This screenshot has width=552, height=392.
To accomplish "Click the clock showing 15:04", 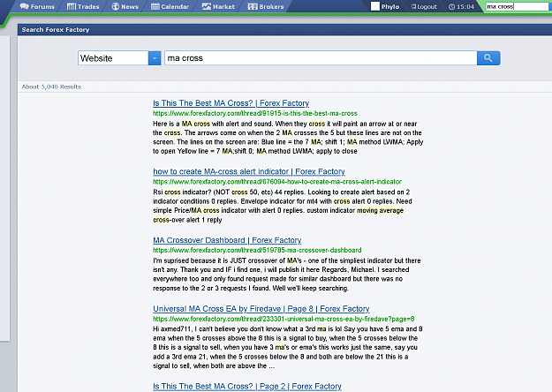I will click(x=461, y=7).
